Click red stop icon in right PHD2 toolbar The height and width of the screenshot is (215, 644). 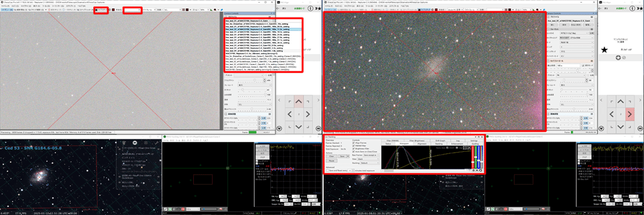pyautogui.click(x=506, y=209)
